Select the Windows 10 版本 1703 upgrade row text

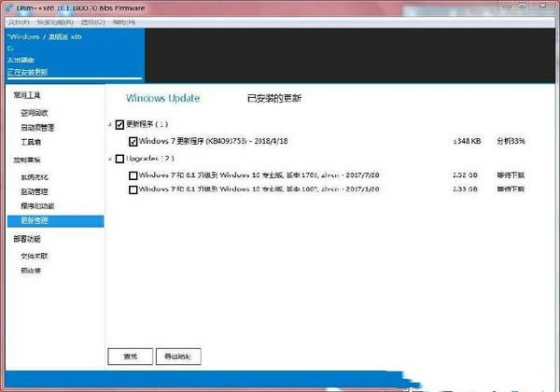259,175
